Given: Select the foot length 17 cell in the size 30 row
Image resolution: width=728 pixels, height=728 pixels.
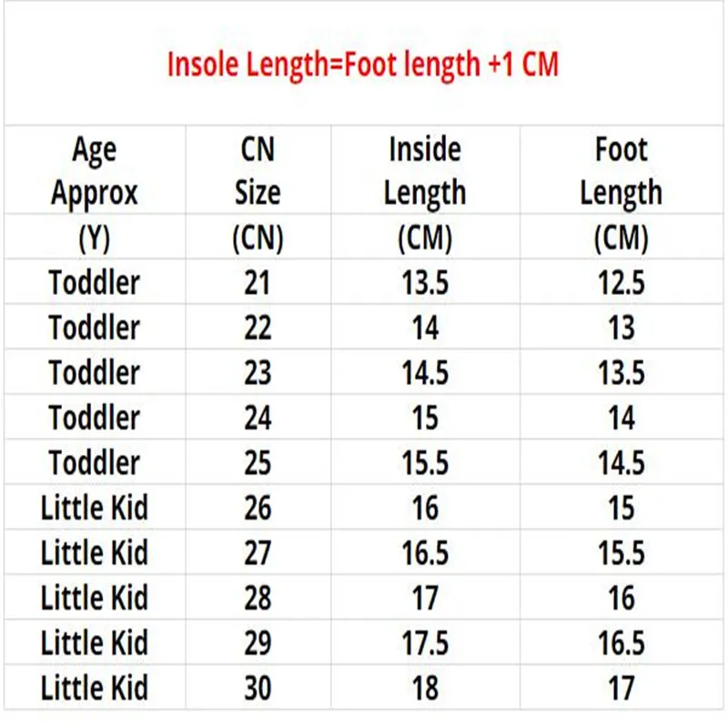Looking at the screenshot, I should click(x=621, y=688).
